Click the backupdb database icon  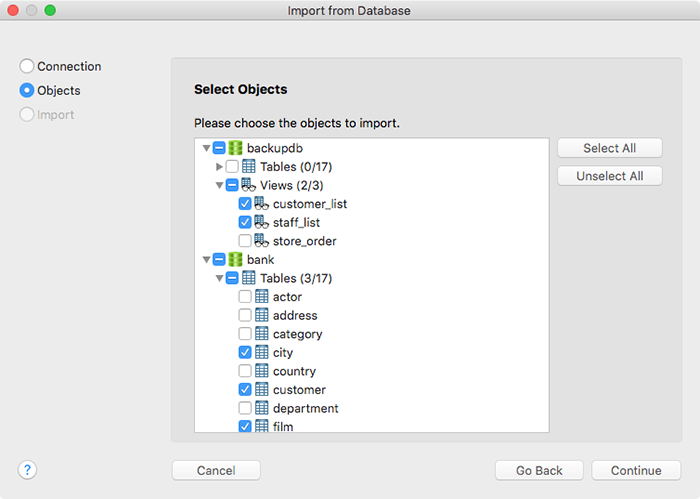point(235,148)
